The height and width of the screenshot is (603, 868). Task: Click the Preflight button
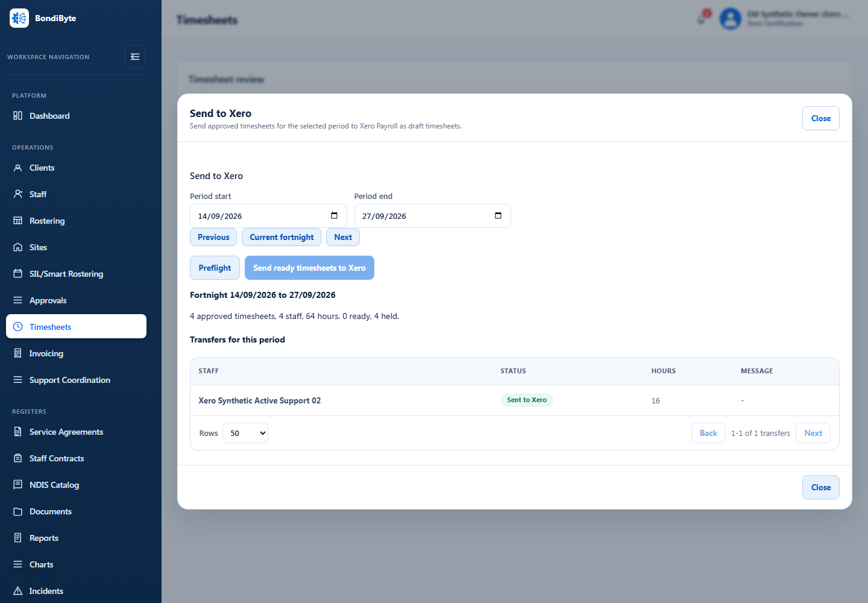[x=215, y=268]
